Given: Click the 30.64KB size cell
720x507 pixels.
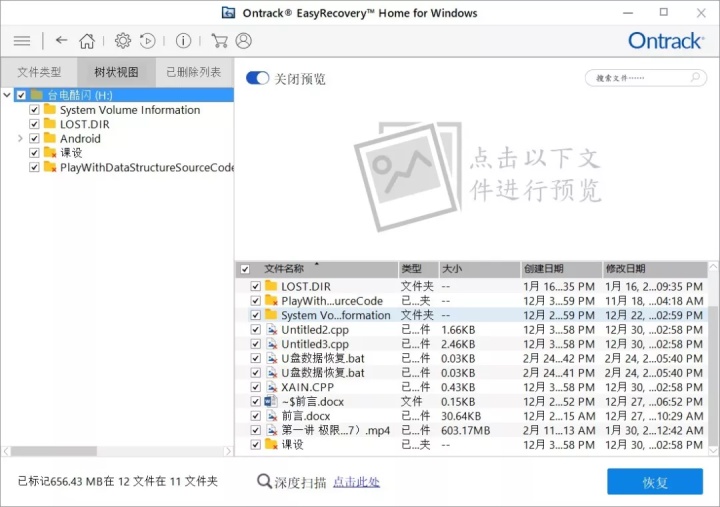Looking at the screenshot, I should coord(461,416).
